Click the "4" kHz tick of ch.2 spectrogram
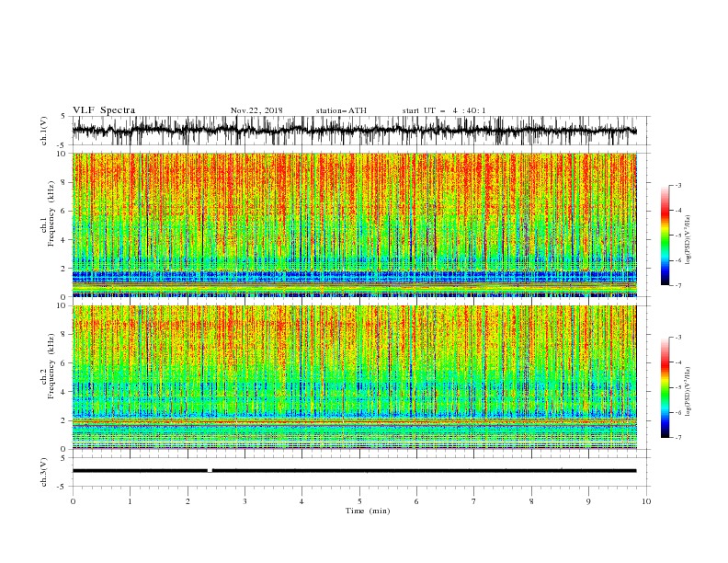This screenshot has width=728, height=563. click(x=64, y=392)
